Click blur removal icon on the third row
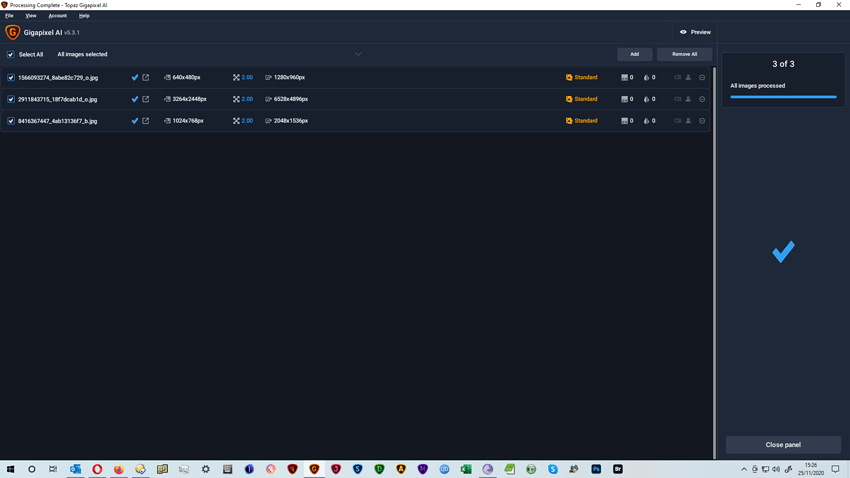This screenshot has width=850, height=478. pos(646,121)
